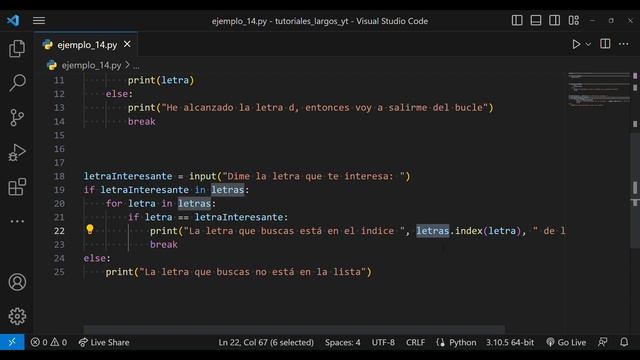
Task: Click the VS Code logo icon
Action: (13, 20)
